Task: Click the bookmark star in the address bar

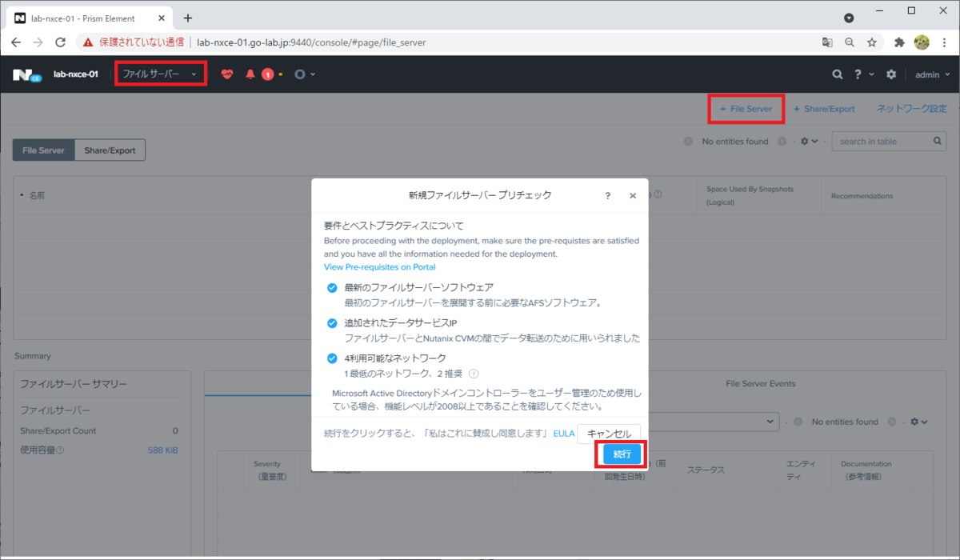Action: 871,42
